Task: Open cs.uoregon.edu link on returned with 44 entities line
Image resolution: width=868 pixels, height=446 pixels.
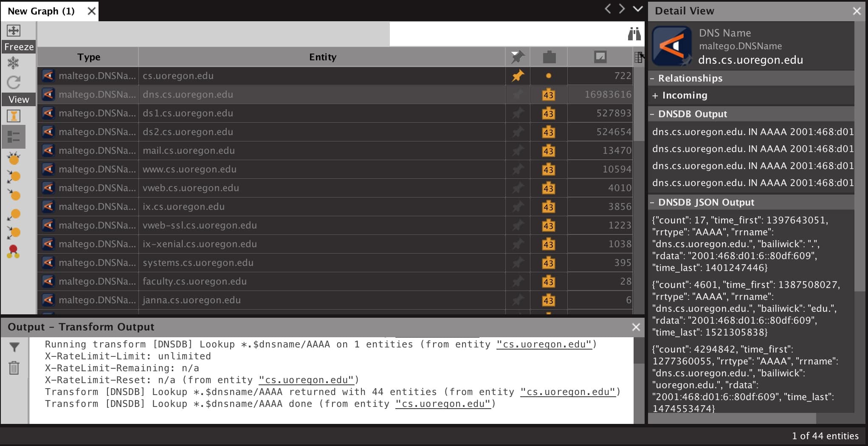Action: [x=568, y=392]
